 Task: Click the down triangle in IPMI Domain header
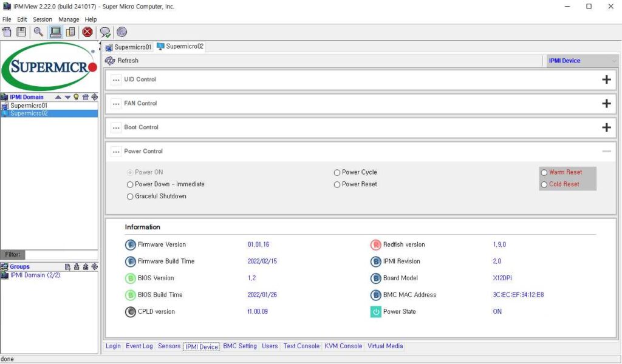(67, 97)
